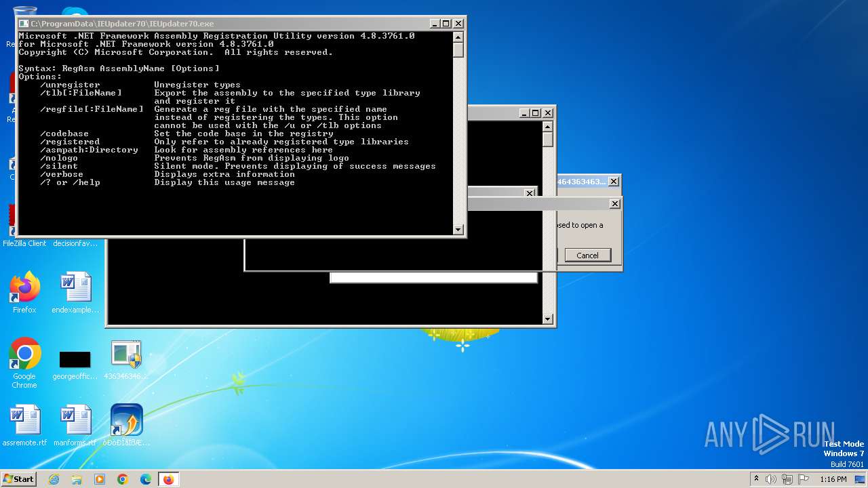Close the 464363463 titled window

pos(613,182)
